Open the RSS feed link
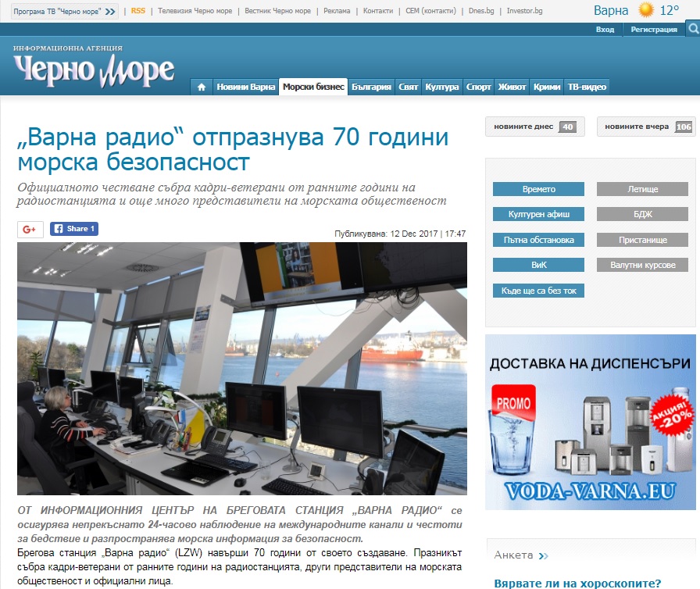The height and width of the screenshot is (589, 700). coord(138,12)
